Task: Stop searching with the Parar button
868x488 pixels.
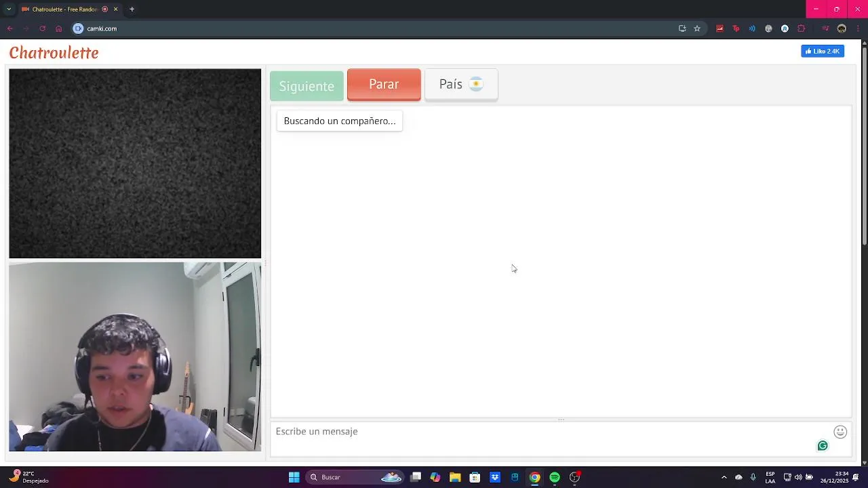Action: (x=384, y=85)
